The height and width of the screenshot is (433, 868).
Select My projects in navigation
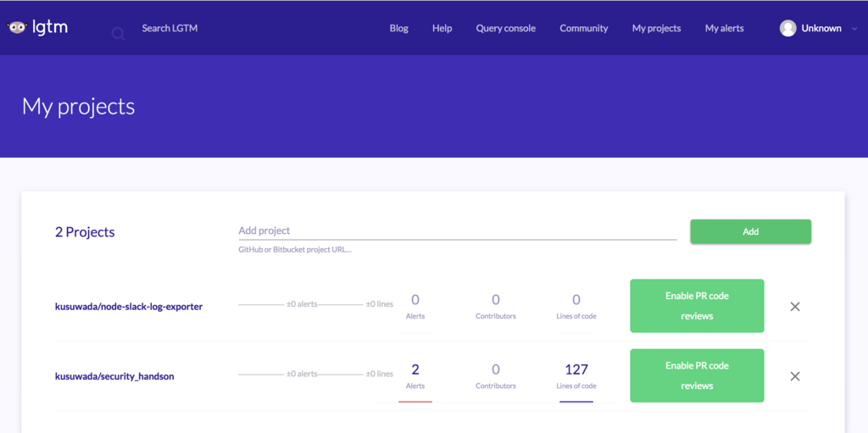[x=656, y=28]
